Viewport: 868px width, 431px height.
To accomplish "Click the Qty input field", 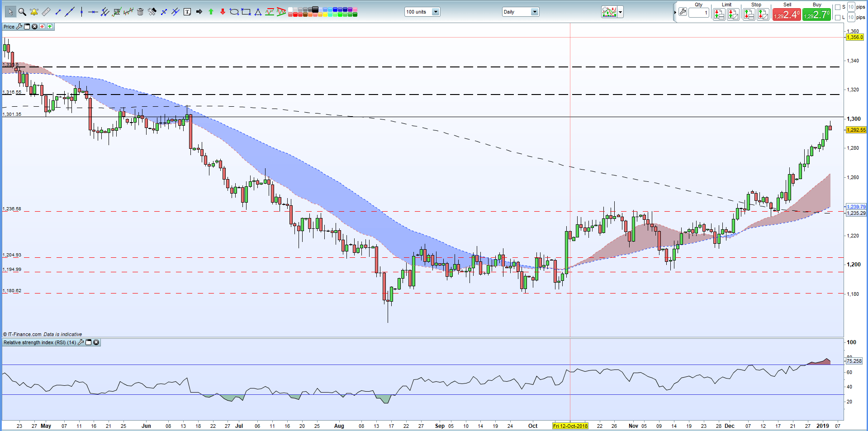I will pyautogui.click(x=699, y=13).
